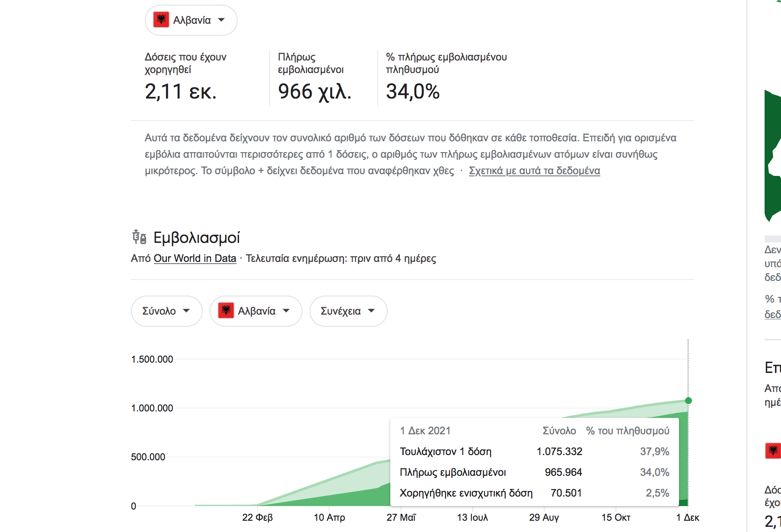Click the 966 χιλ. fully vaccinated statistic
Image resolution: width=781 pixels, height=532 pixels.
[x=315, y=92]
